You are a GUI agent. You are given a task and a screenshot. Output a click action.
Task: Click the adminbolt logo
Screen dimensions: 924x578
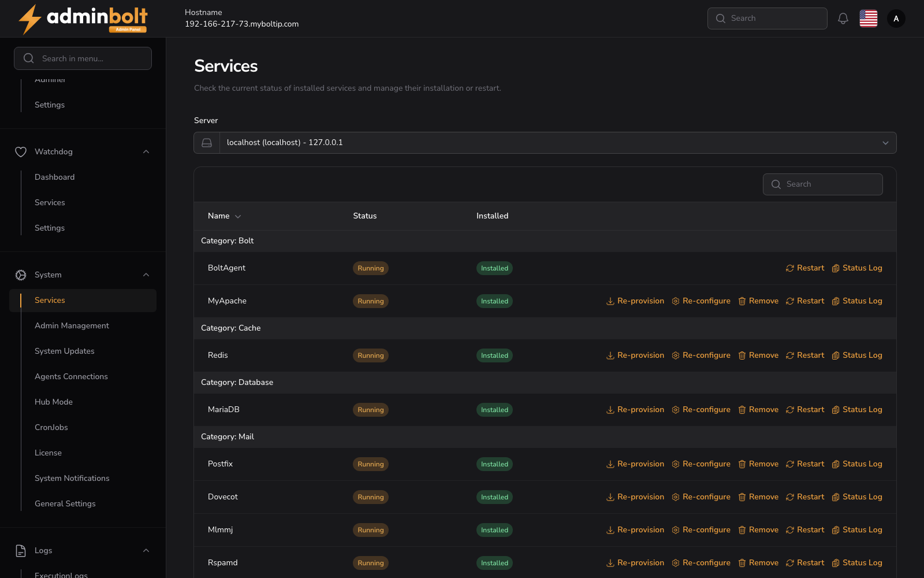pyautogui.click(x=83, y=19)
